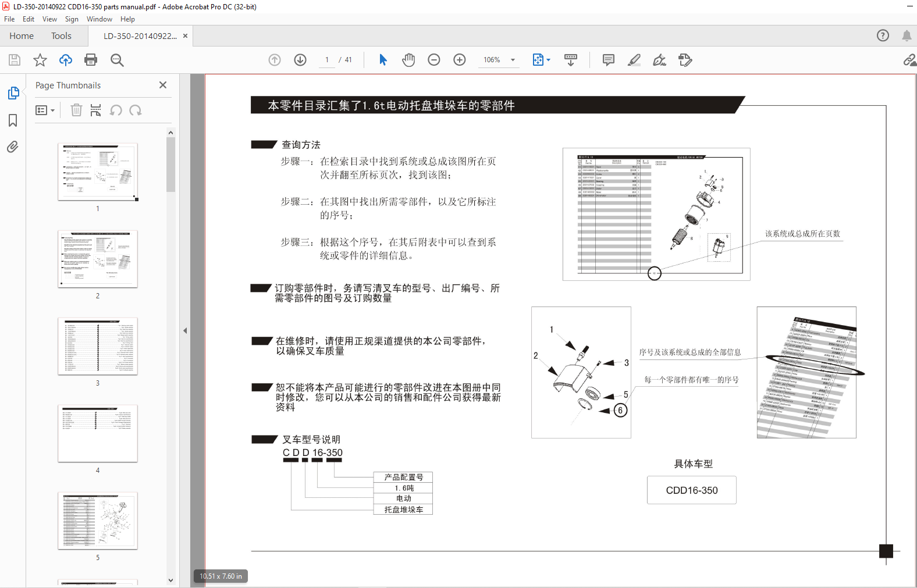Open the Help menu

point(127,19)
